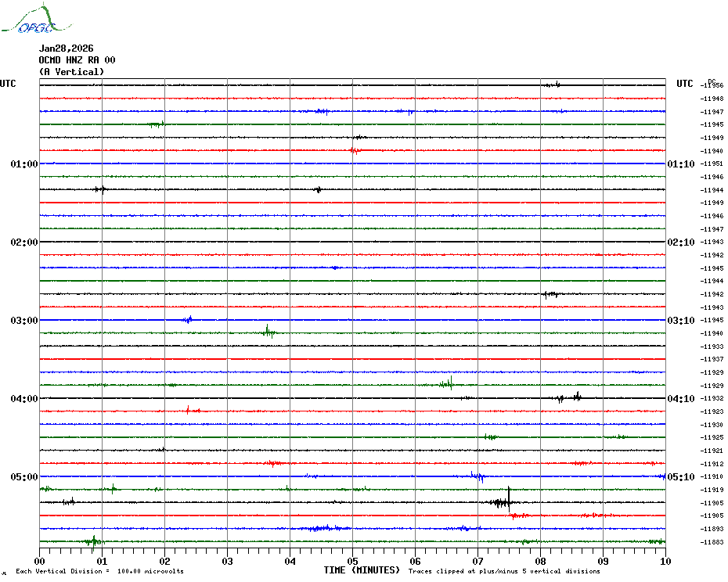The height and width of the screenshot is (582, 728).
Task: Click the (A Vertical) channel label
Action: (71, 72)
